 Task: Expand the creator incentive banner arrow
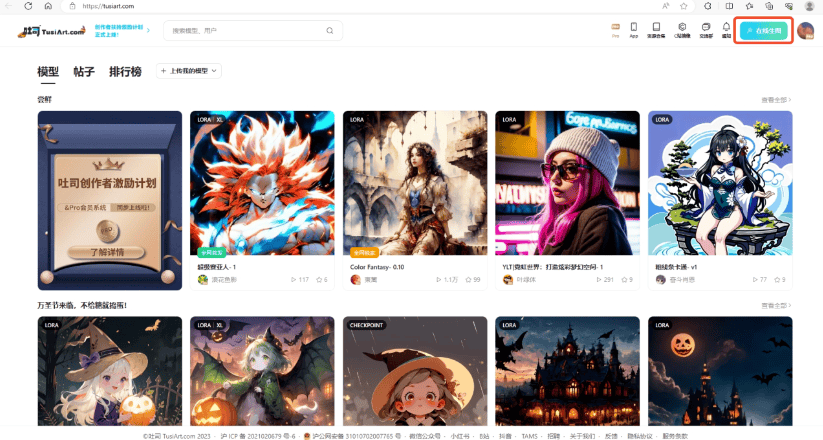coord(148,31)
